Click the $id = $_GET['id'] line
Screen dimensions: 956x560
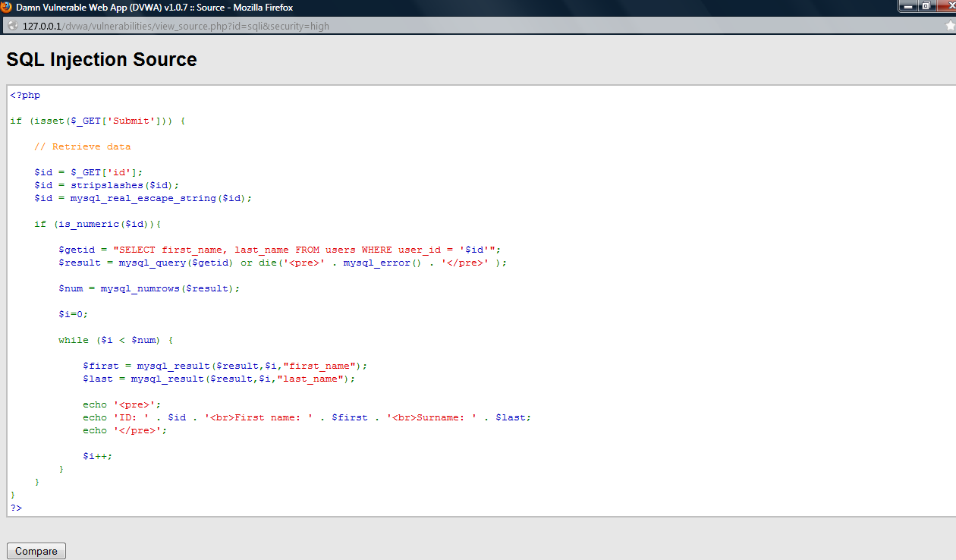pyautogui.click(x=89, y=172)
